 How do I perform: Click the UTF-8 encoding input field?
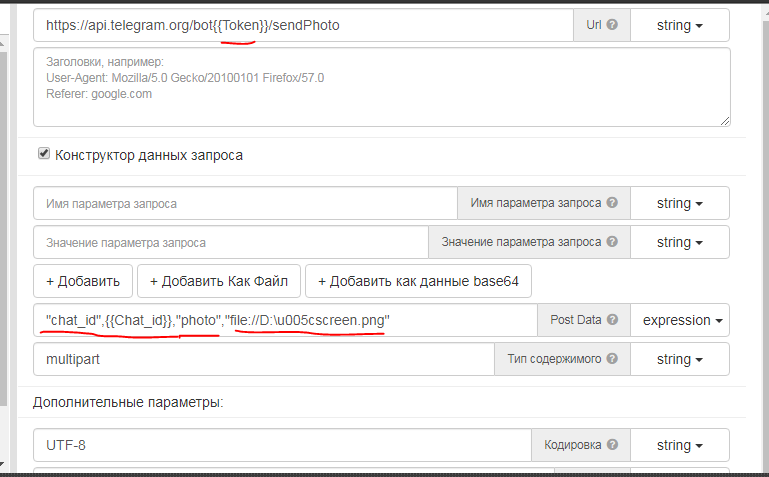click(282, 445)
